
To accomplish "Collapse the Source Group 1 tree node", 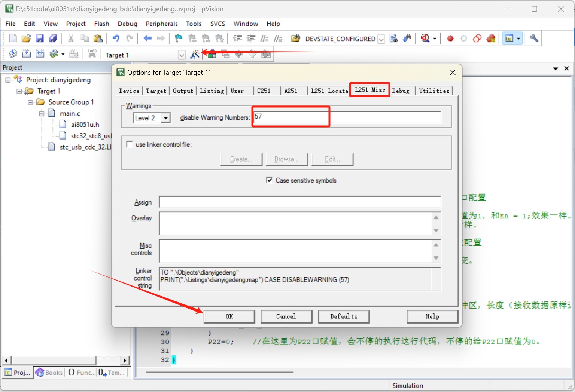I will [x=31, y=102].
